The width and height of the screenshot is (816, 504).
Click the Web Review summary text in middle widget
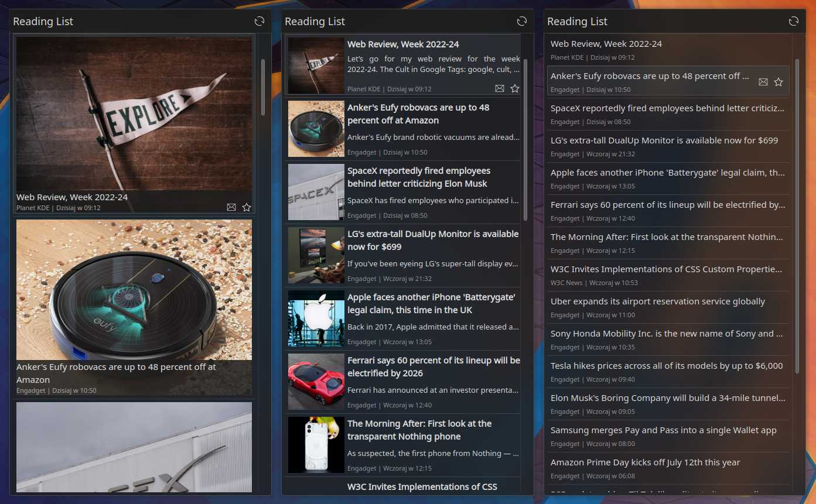click(433, 64)
